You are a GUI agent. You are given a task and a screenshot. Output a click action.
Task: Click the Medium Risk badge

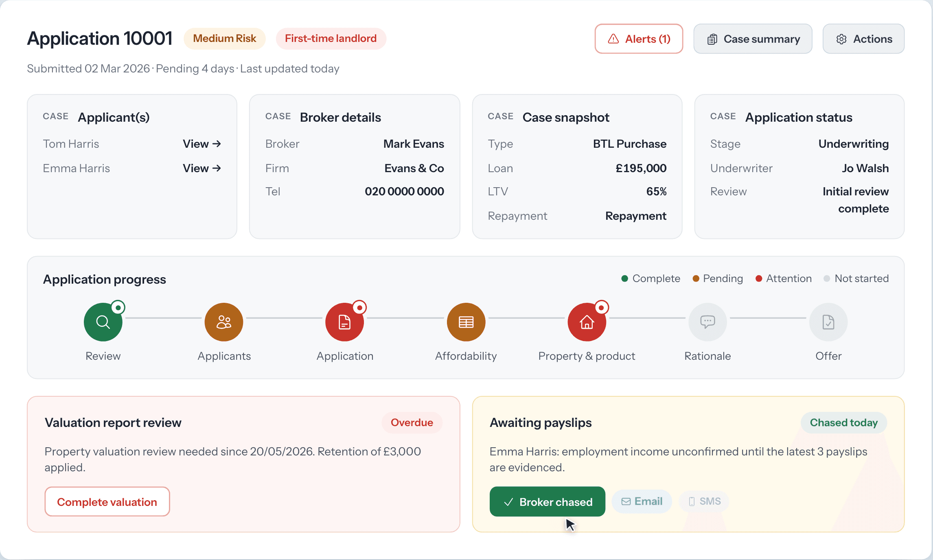tap(225, 39)
